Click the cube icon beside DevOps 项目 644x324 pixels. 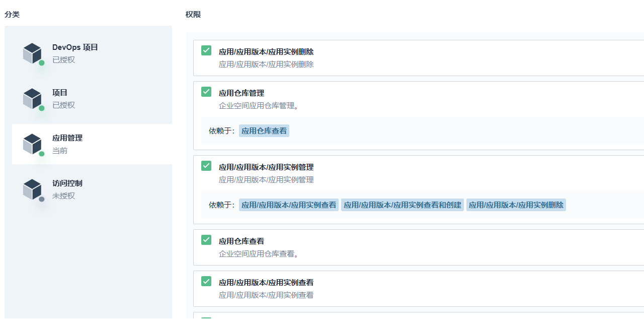click(x=32, y=53)
